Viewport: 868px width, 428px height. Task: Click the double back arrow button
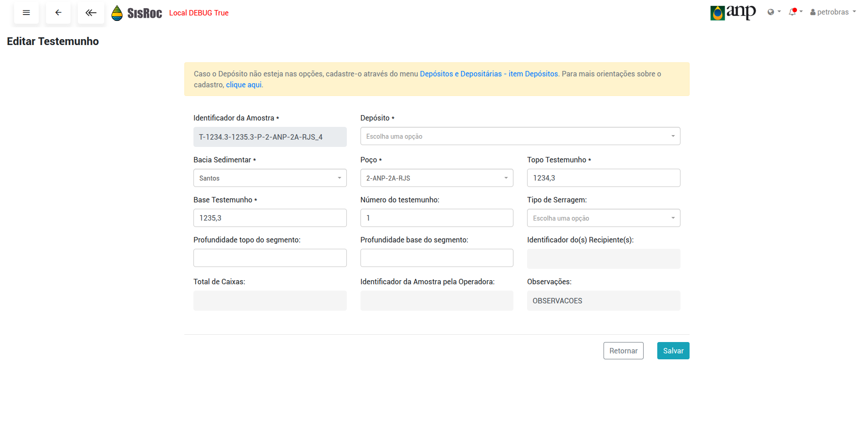pos(91,13)
